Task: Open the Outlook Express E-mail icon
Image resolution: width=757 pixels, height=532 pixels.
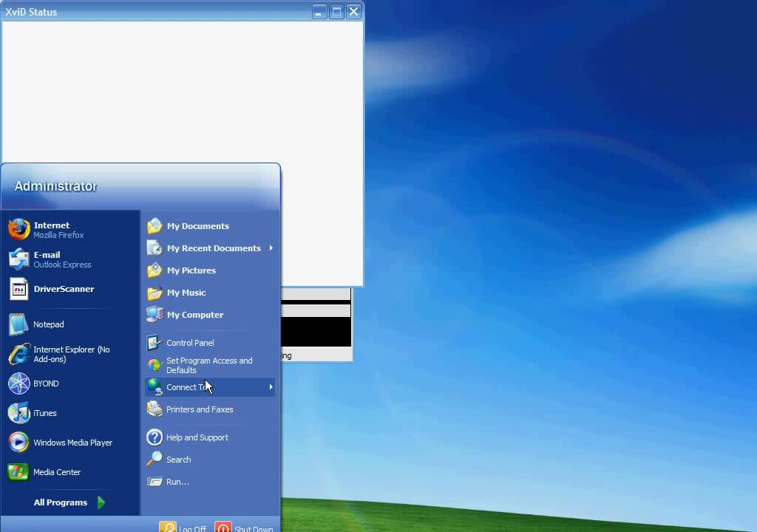Action: 18,259
